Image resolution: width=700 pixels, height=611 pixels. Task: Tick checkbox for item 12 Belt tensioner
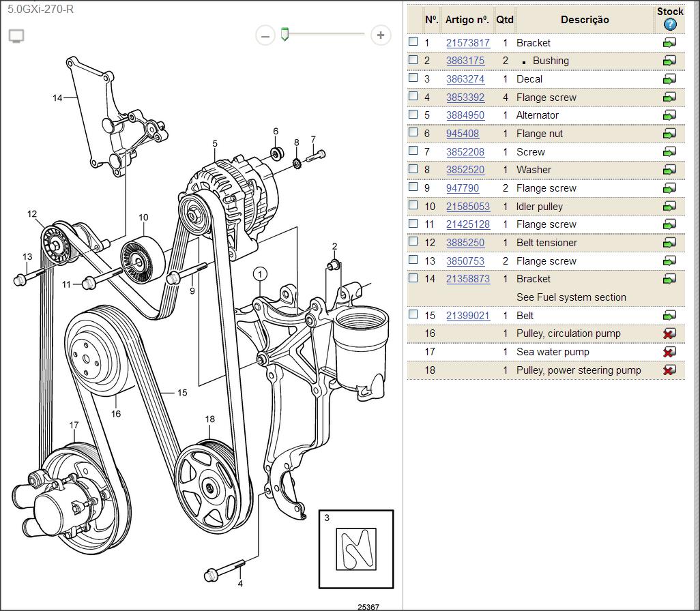[x=413, y=241]
